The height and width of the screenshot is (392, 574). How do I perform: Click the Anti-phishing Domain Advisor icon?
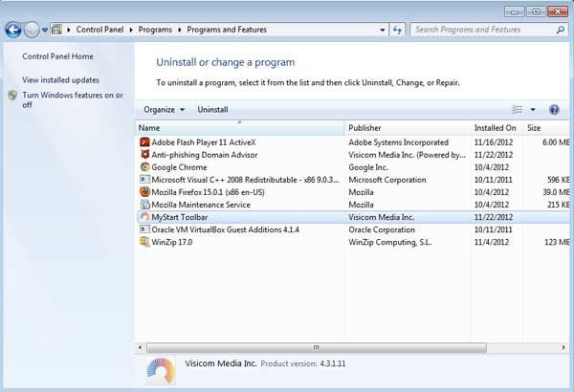click(x=145, y=155)
